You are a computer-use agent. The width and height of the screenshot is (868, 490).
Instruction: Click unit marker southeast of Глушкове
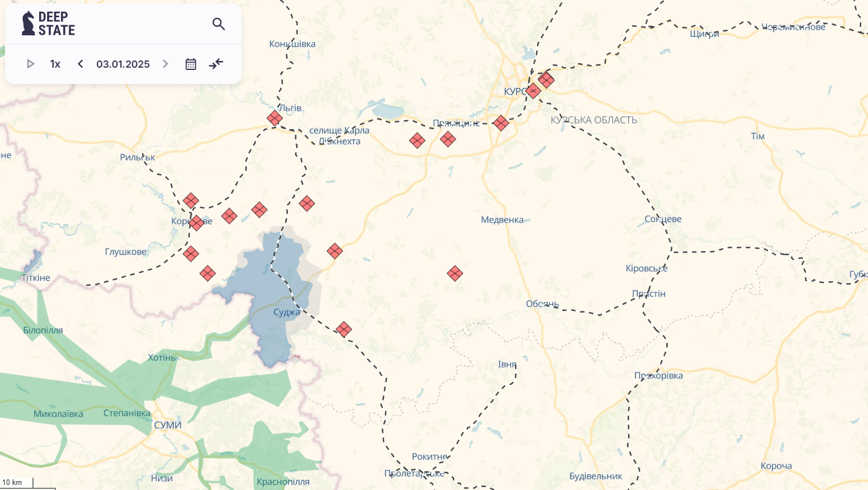tap(207, 274)
